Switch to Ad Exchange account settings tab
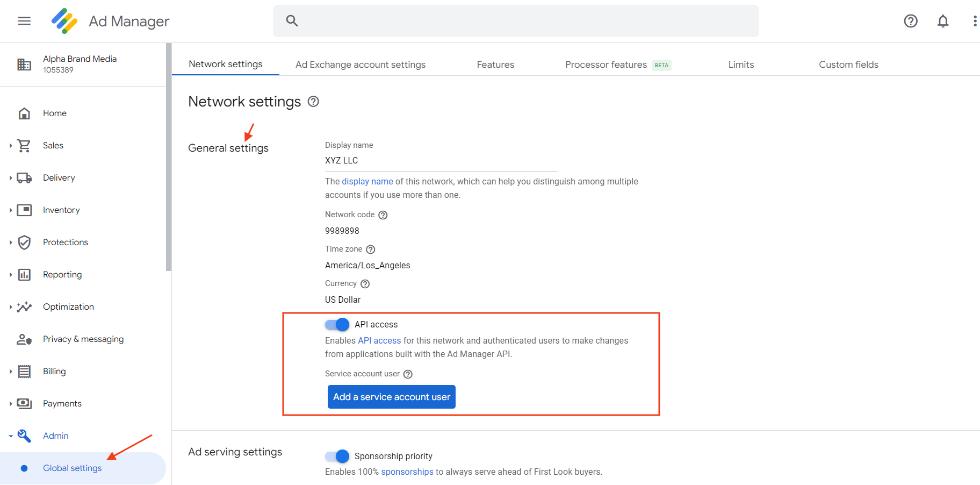Screen dimensions: 980x485 click(x=361, y=65)
